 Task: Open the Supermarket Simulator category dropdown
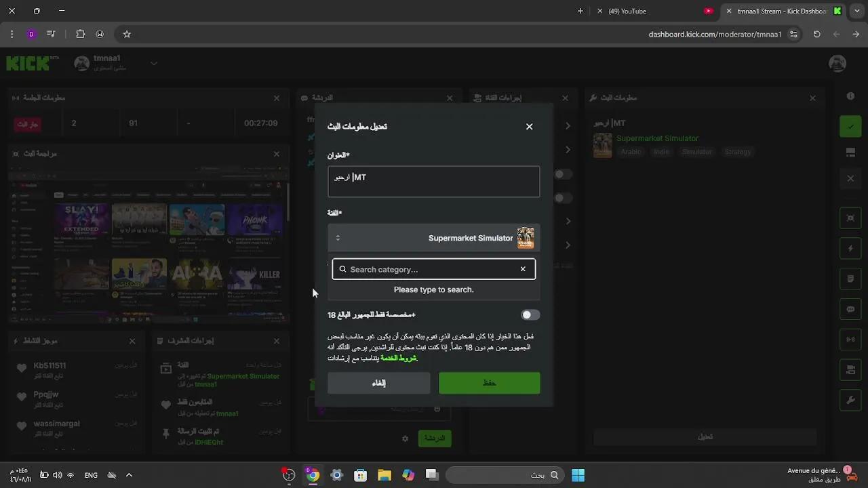(x=434, y=238)
